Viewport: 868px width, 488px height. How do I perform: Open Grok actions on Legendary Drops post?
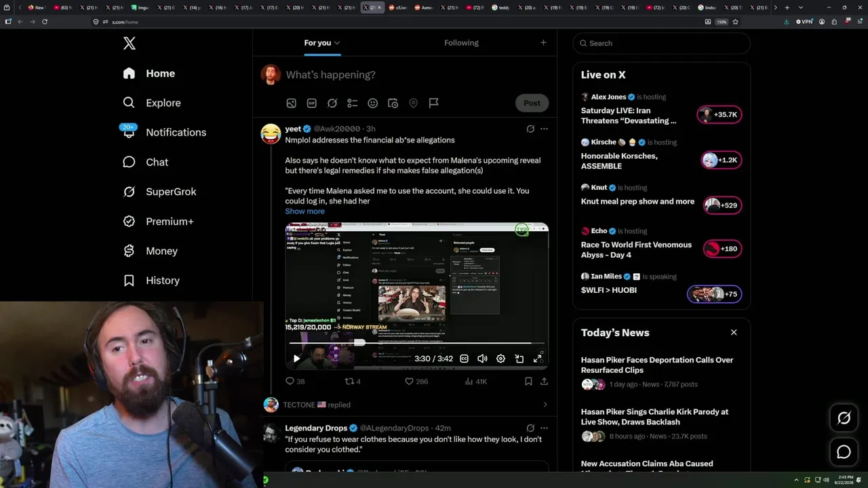tap(530, 428)
